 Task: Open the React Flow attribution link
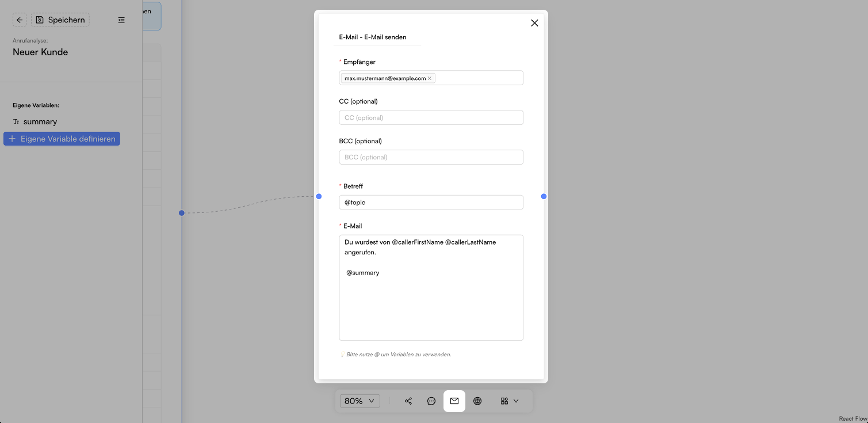click(x=852, y=419)
